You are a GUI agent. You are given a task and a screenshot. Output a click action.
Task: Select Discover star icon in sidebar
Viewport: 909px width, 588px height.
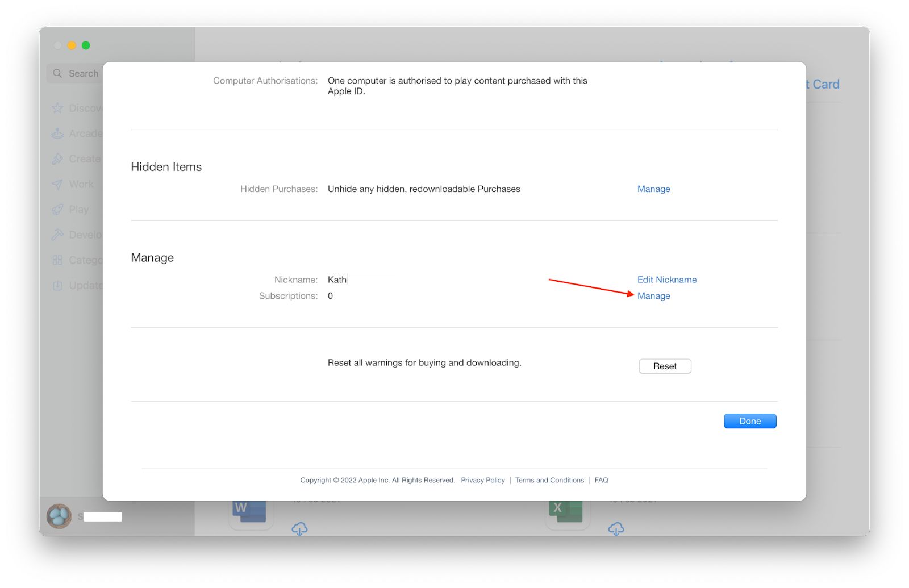click(x=58, y=108)
